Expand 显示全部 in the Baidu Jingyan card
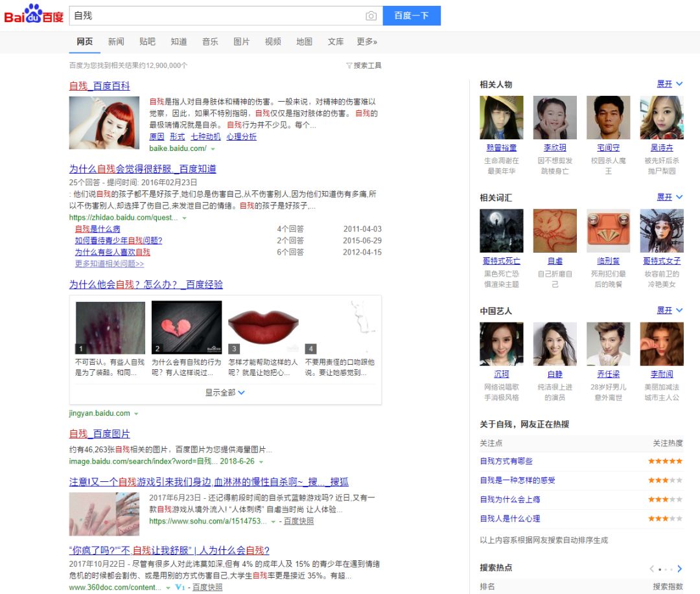The width and height of the screenshot is (700, 594). [x=225, y=393]
